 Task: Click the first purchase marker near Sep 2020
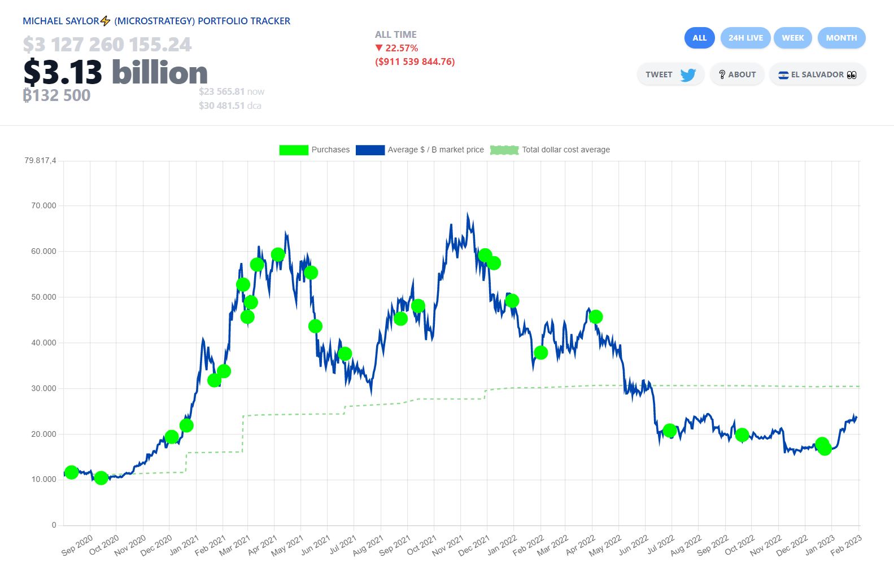tap(71, 472)
